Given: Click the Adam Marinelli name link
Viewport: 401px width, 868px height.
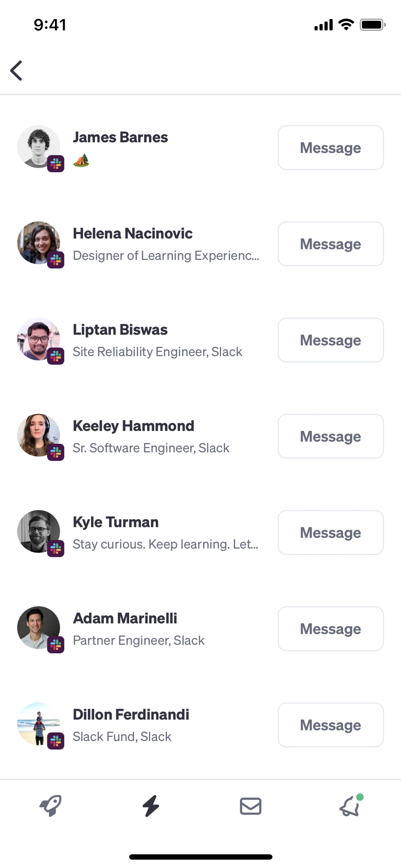Looking at the screenshot, I should click(x=125, y=618).
